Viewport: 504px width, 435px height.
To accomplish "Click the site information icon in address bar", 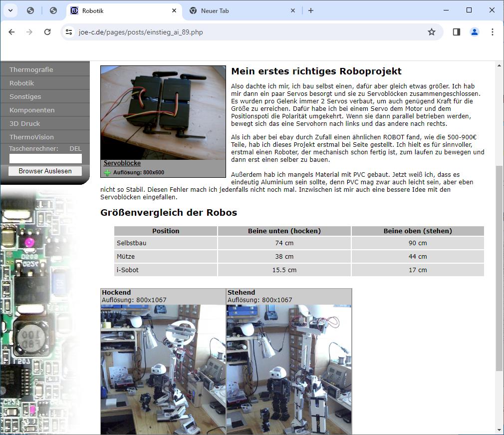I will [69, 32].
